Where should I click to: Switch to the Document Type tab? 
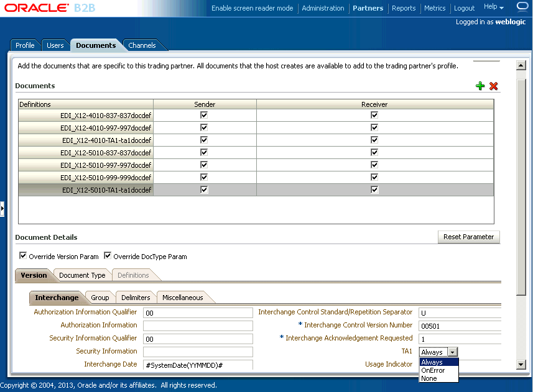(82, 275)
